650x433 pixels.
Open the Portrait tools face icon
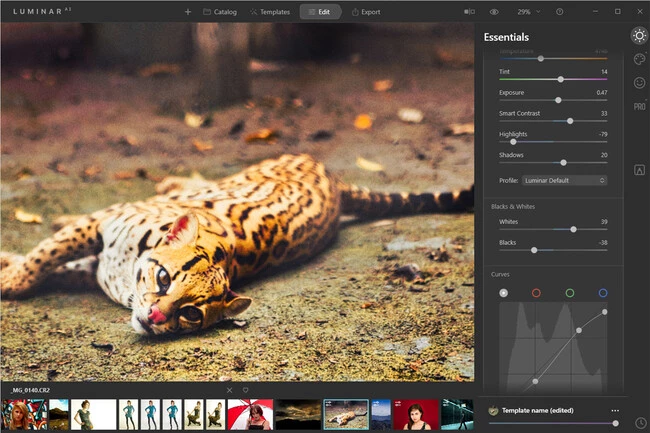639,83
